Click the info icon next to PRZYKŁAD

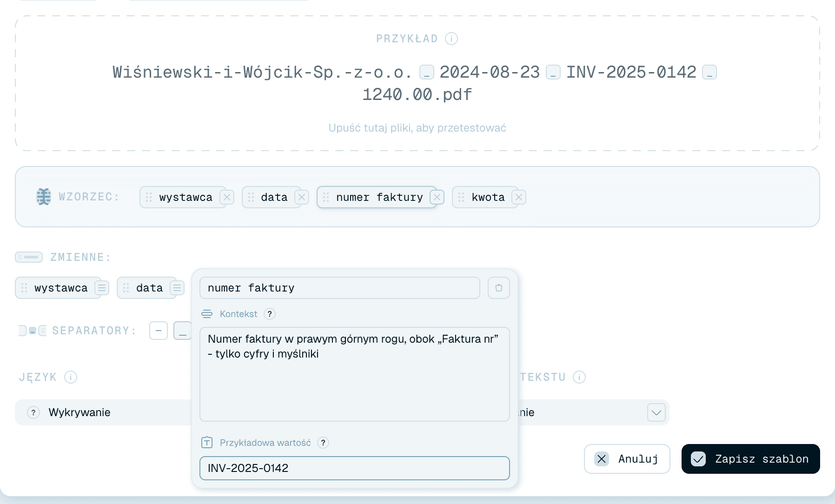(x=451, y=39)
